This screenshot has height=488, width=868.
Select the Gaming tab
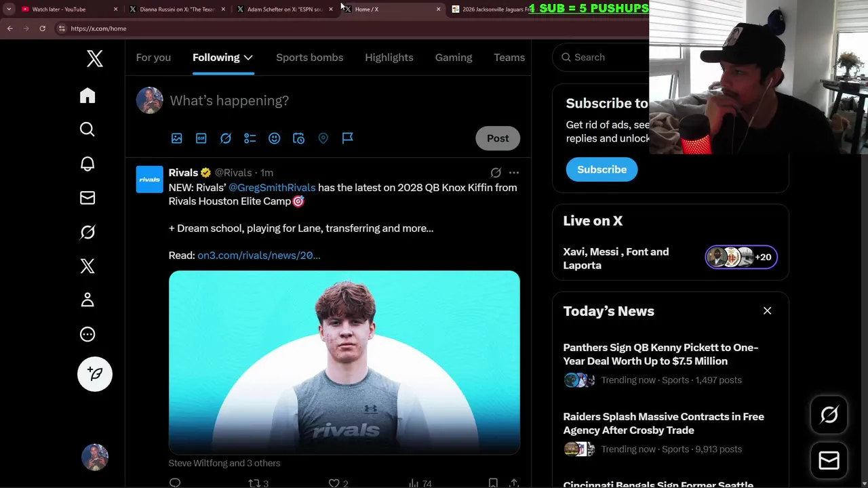(x=454, y=58)
